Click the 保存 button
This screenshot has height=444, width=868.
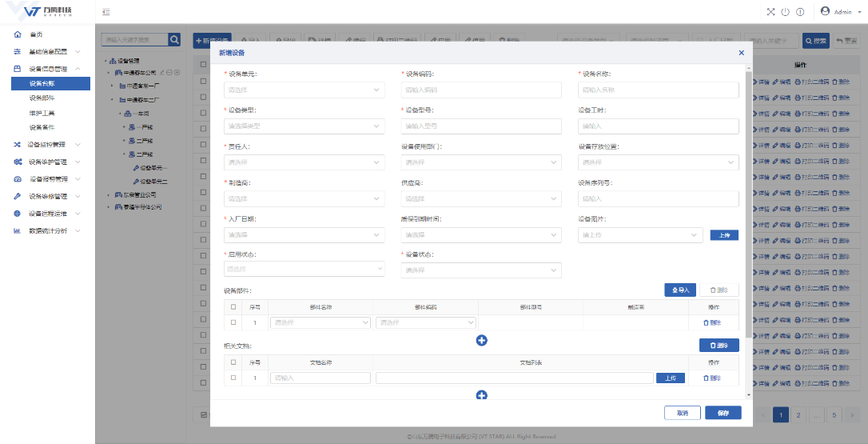[723, 414]
